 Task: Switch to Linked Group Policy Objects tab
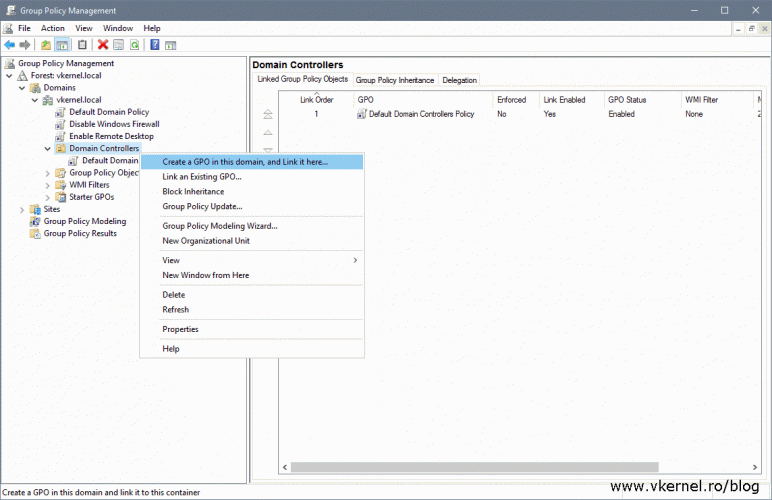[302, 79]
